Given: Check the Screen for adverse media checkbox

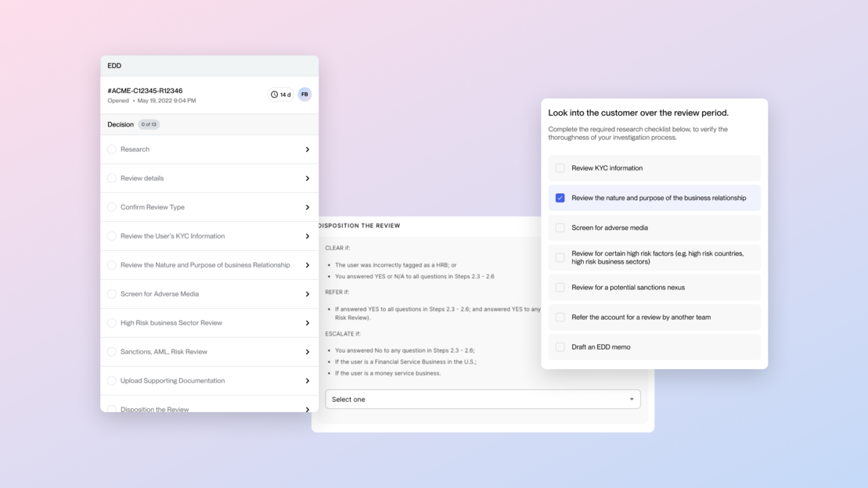Looking at the screenshot, I should coord(560,228).
